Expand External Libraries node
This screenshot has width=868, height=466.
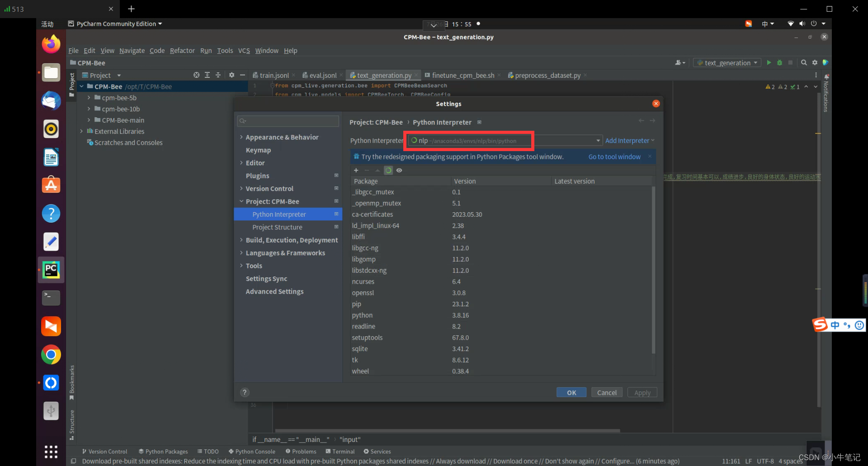click(81, 131)
